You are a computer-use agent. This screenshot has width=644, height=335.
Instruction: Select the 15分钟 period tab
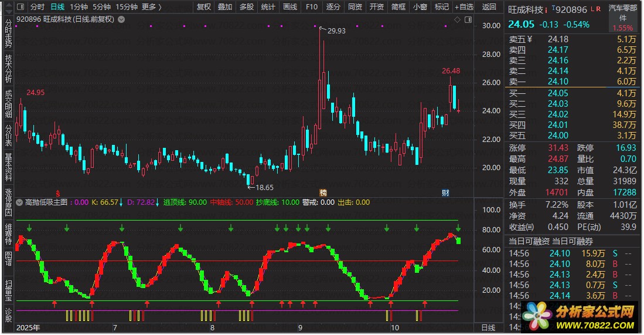coord(126,7)
